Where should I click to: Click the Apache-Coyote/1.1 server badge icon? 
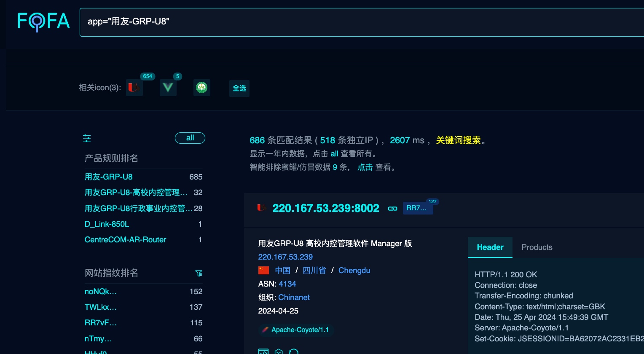coord(265,330)
